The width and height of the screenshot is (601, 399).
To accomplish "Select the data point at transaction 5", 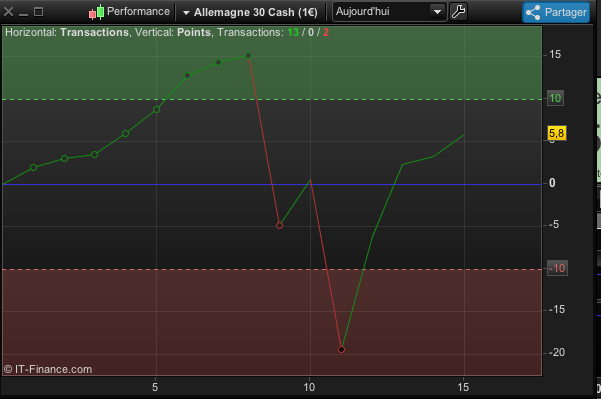I will [156, 110].
